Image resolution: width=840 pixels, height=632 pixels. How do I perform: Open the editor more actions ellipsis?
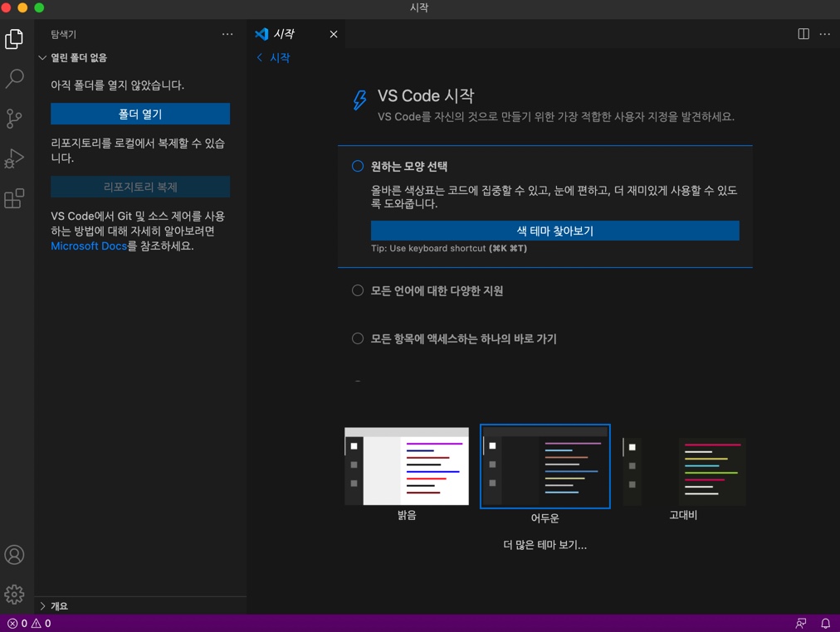click(x=824, y=34)
